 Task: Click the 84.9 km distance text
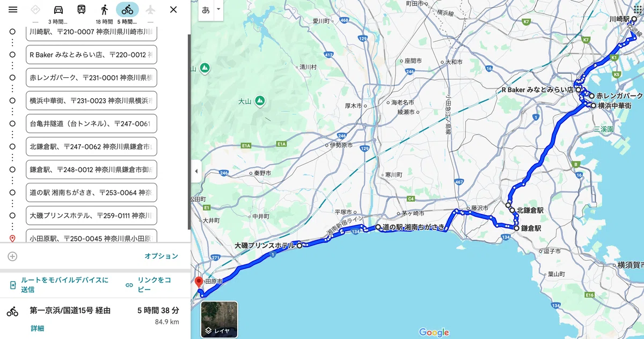click(167, 322)
